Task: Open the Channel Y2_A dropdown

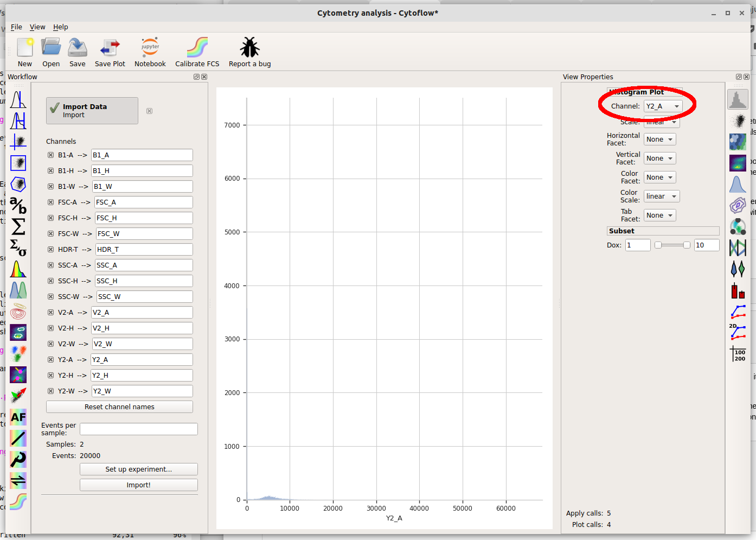Action: [663, 106]
